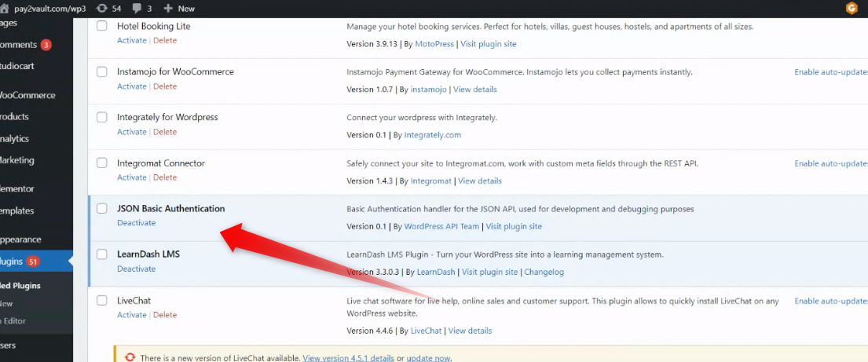Select the Integromat Connector checkbox
Screen dimensions: 868x362
pyautogui.click(x=102, y=163)
